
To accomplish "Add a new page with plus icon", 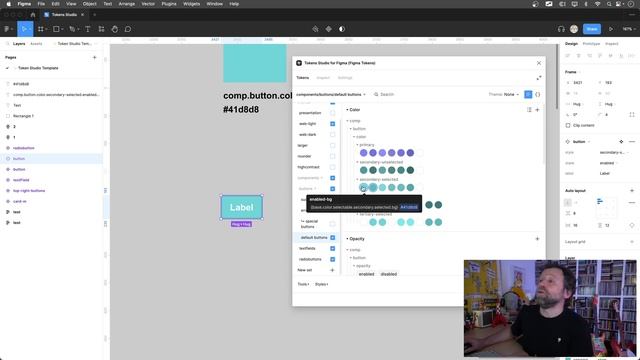I will point(94,58).
